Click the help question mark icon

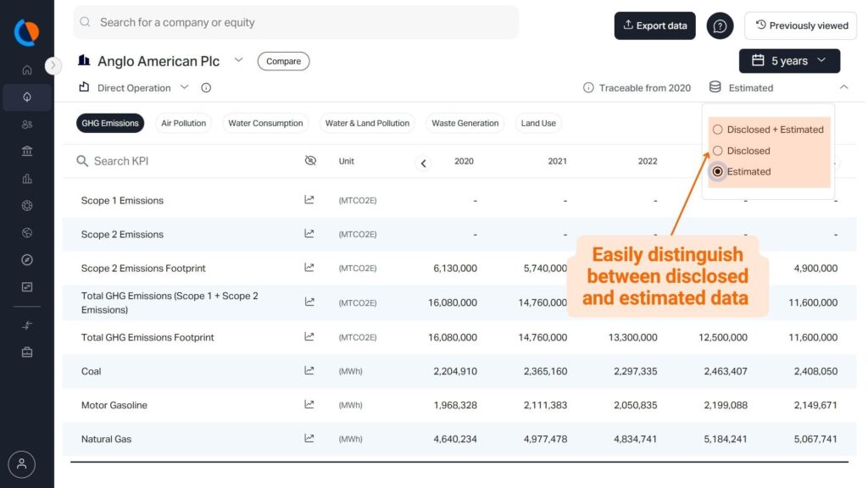pyautogui.click(x=720, y=26)
